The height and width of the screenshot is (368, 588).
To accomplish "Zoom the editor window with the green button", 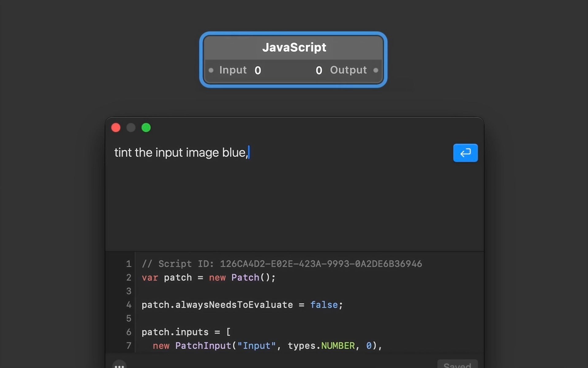I will point(146,128).
